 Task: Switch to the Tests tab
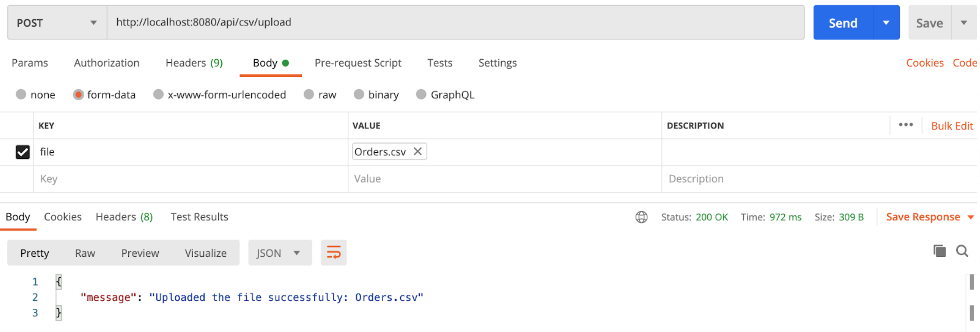440,63
